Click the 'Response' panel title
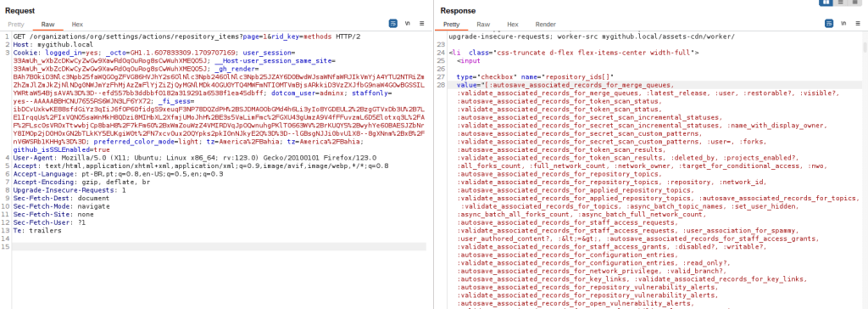This screenshot has height=309, width=868. tap(458, 10)
